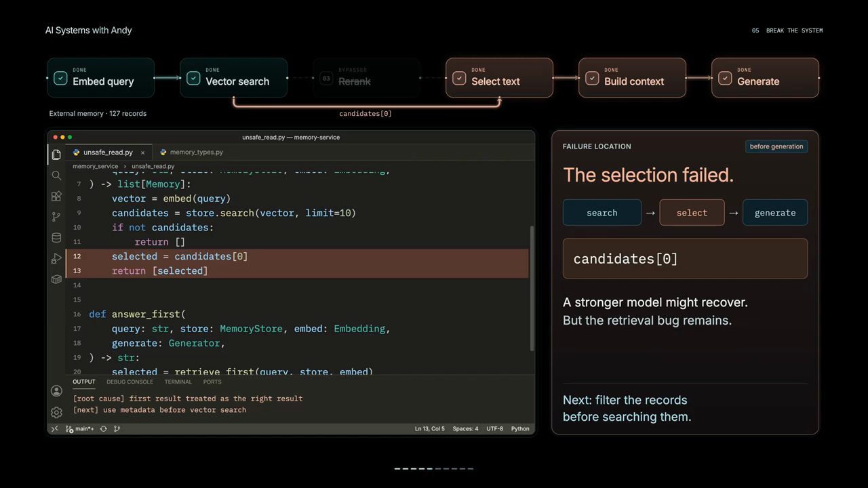Click the Generate step checkmark icon
This screenshot has height=488, width=868.
point(725,78)
